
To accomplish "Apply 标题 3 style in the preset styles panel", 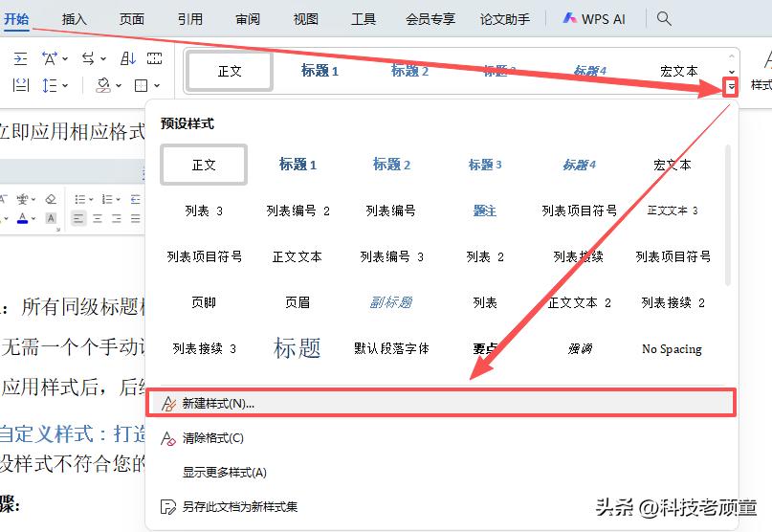I will [x=485, y=165].
